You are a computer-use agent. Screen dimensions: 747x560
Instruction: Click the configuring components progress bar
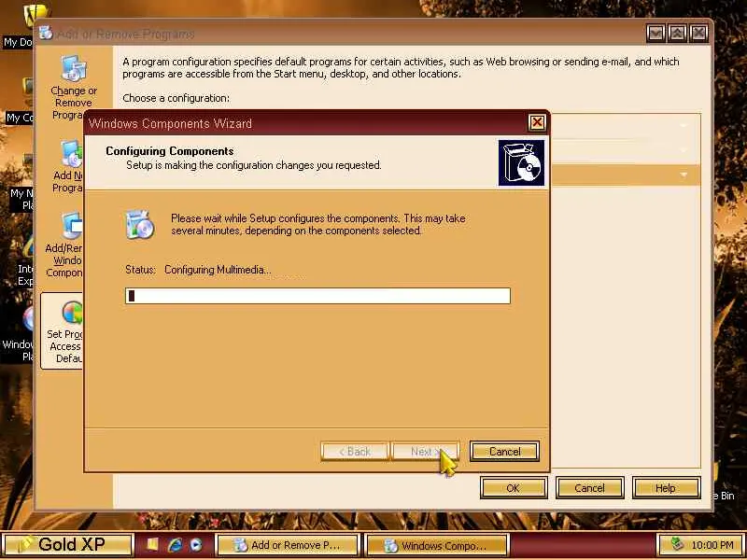[x=317, y=296]
